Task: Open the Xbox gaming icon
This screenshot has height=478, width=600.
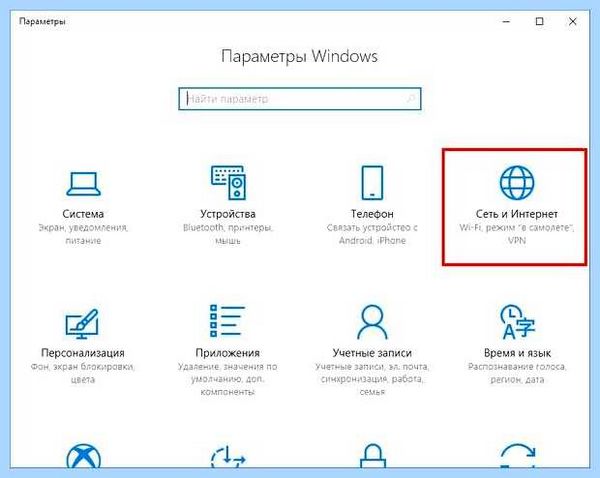Action: (83, 456)
